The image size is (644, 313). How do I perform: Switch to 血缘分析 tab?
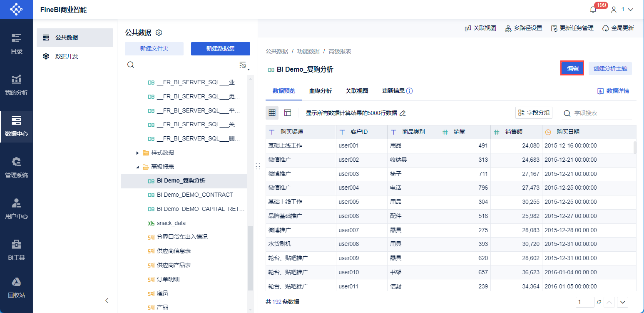pos(320,91)
